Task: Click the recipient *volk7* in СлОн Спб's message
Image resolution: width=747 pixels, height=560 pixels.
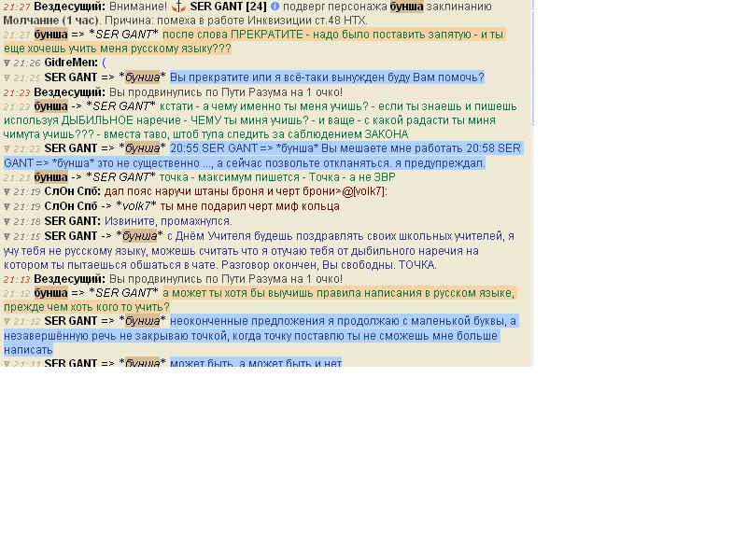Action: pos(136,205)
